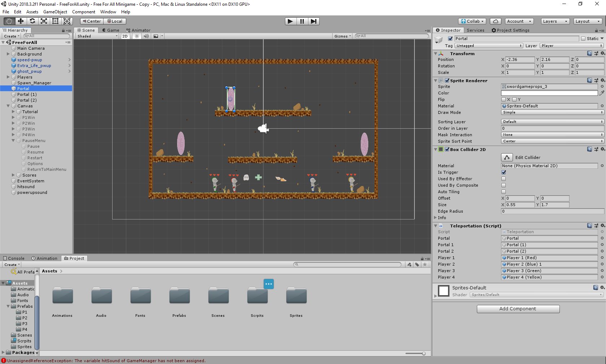Toggle Box Collider 2D enabled checkbox
This screenshot has height=364, width=606.
(447, 149)
